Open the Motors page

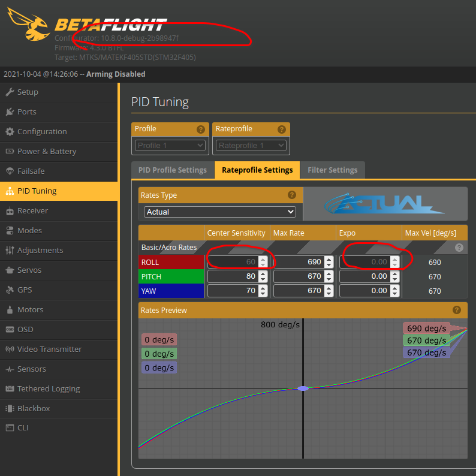(x=59, y=310)
